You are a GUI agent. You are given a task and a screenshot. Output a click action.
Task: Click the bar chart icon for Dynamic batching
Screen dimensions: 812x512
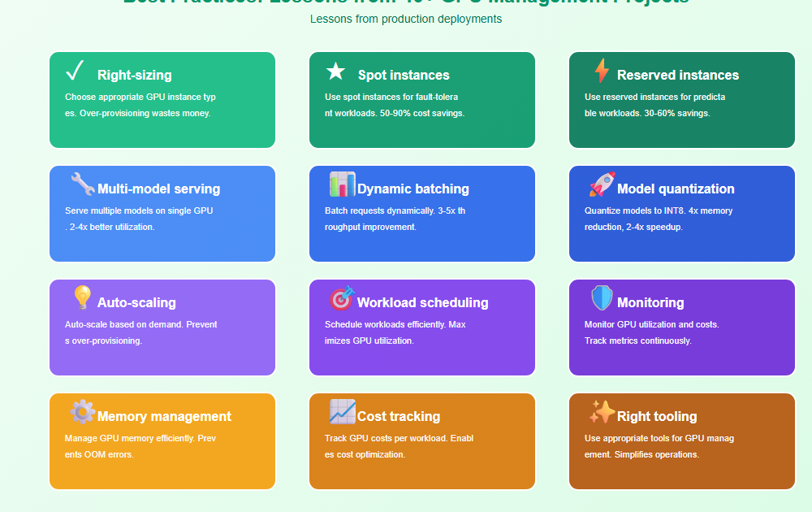pyautogui.click(x=342, y=184)
